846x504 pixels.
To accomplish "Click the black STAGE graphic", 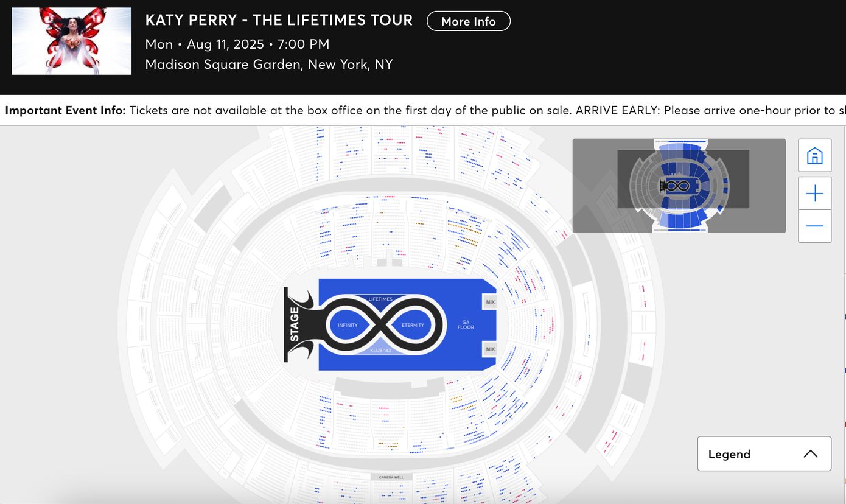I will point(296,324).
